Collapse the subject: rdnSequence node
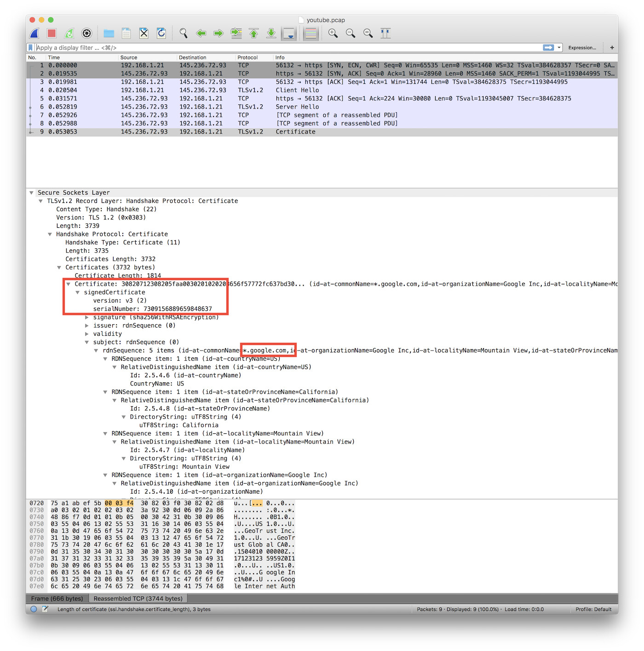Viewport: 644px width, 651px height. [x=86, y=342]
